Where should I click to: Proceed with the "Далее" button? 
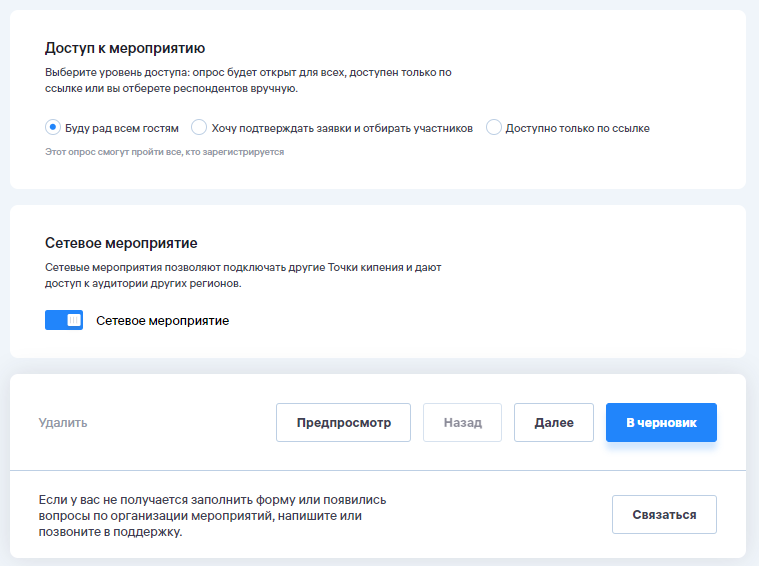pyautogui.click(x=553, y=422)
